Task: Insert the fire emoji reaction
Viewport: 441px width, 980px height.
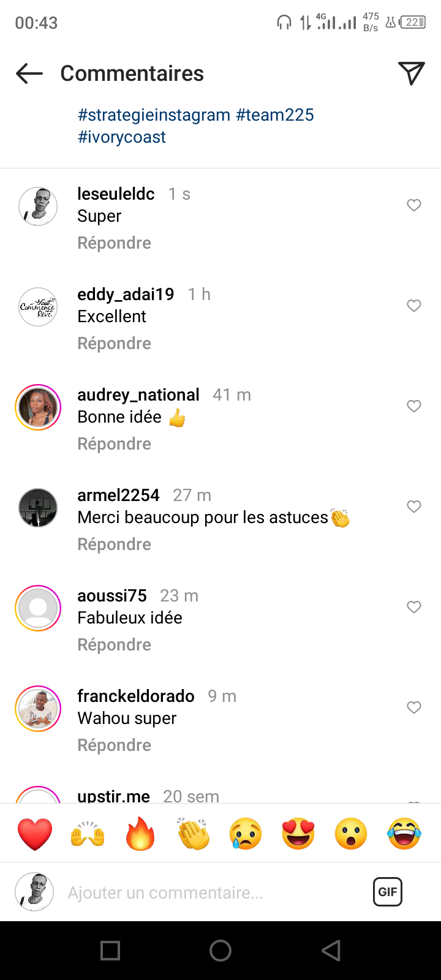Action: 140,834
